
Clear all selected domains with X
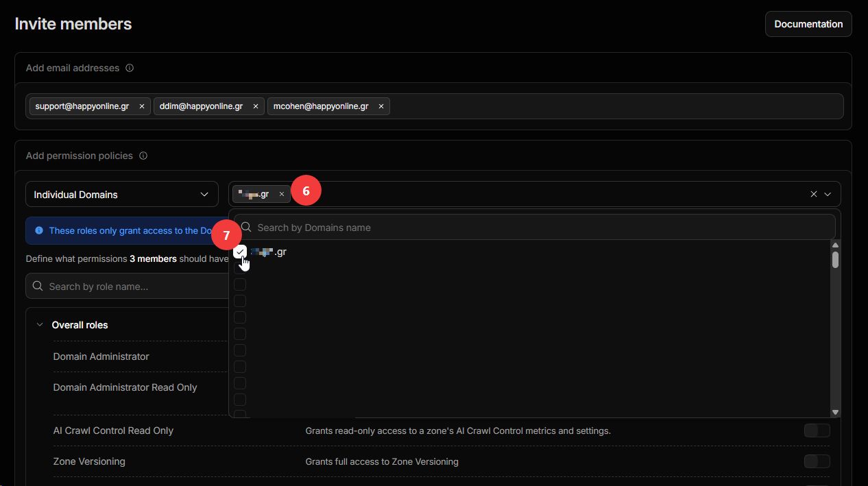tap(814, 194)
